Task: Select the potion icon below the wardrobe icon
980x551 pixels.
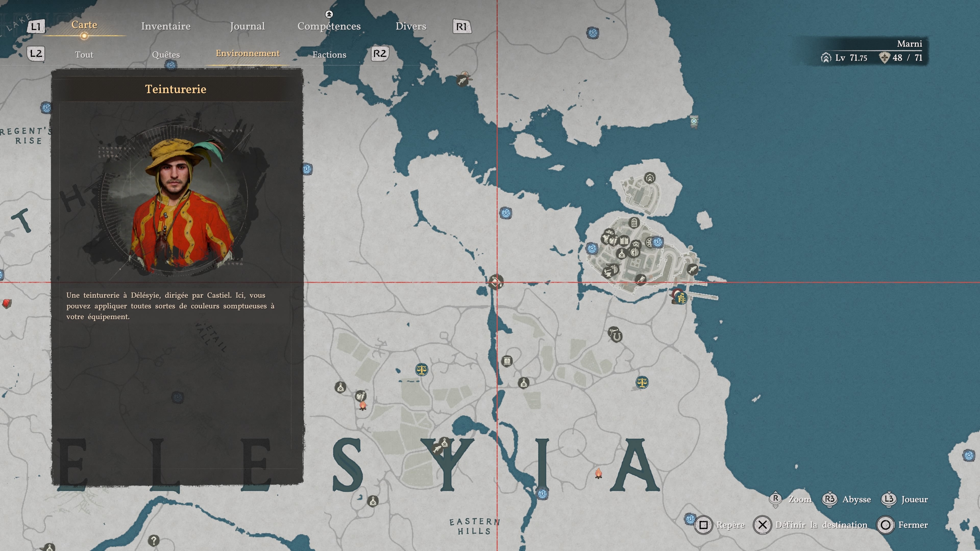Action: pos(524,383)
